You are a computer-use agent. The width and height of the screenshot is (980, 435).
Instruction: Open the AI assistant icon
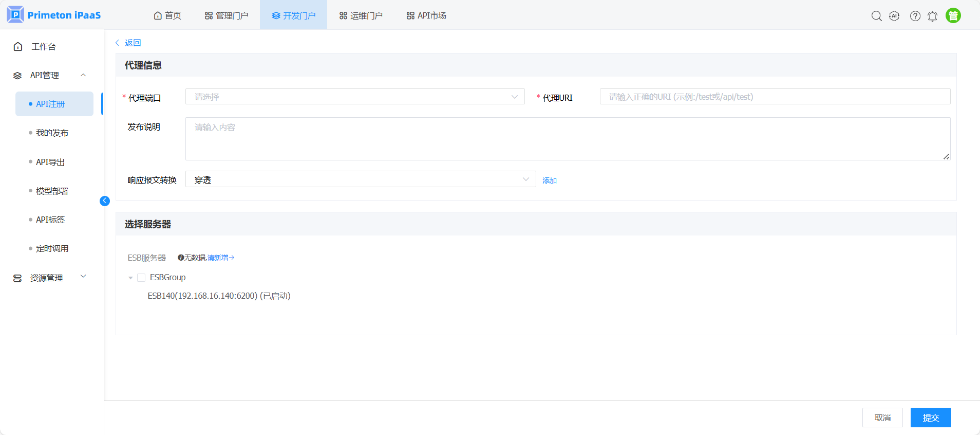894,16
